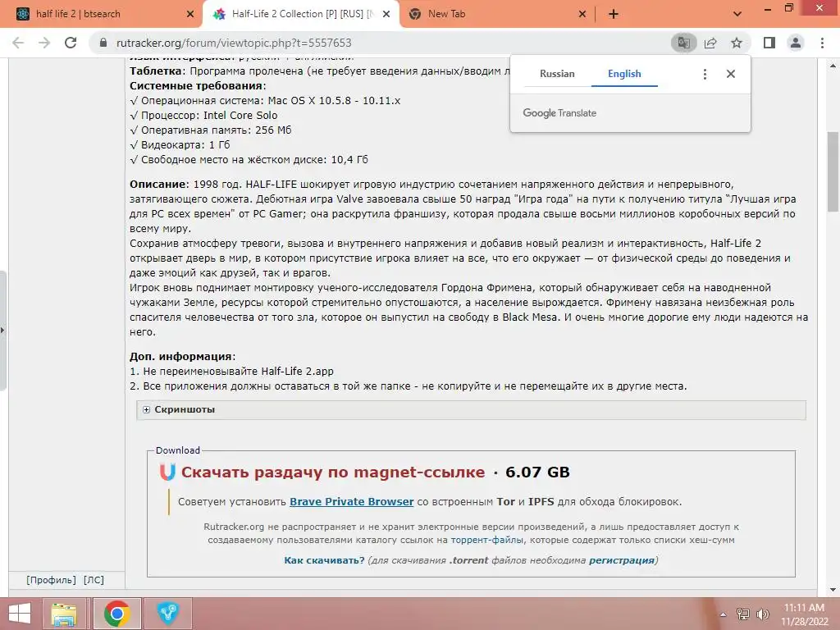Open the регистрация link
Screen dimensions: 840x630
622,560
